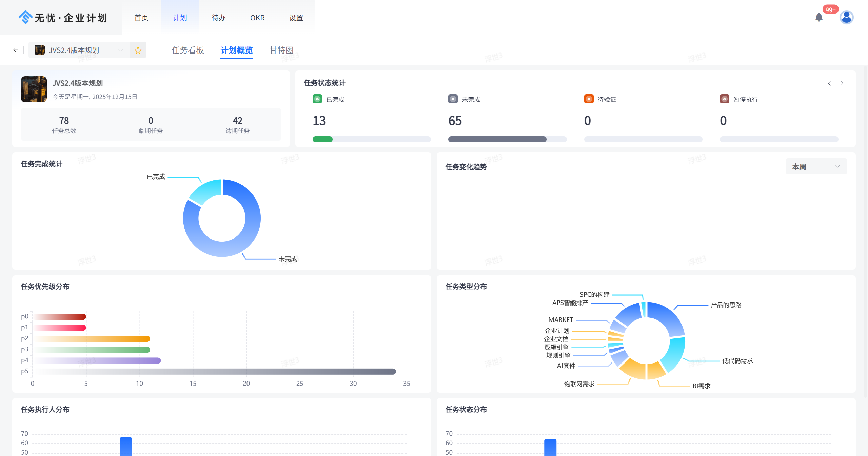Screen dimensions: 868x456
Task: Click the notification bell icon
Action: 819,17
